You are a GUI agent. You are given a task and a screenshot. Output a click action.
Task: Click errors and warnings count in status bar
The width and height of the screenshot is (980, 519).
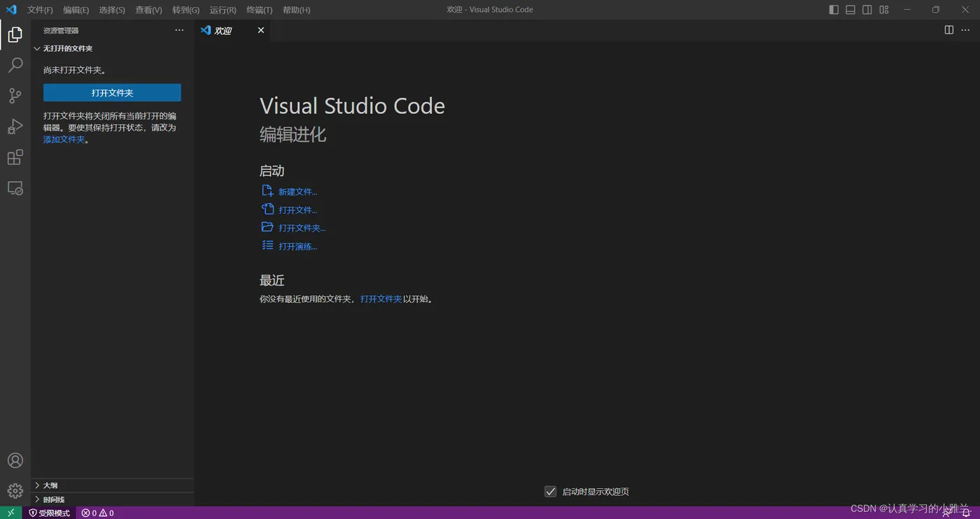pos(97,513)
